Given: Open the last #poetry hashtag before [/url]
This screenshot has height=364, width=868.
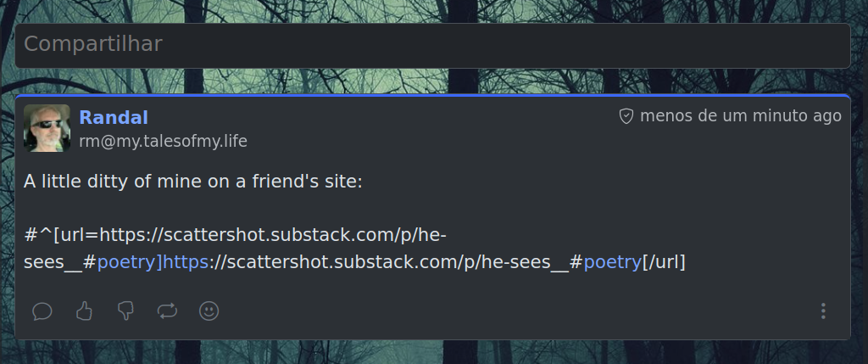Looking at the screenshot, I should (612, 262).
